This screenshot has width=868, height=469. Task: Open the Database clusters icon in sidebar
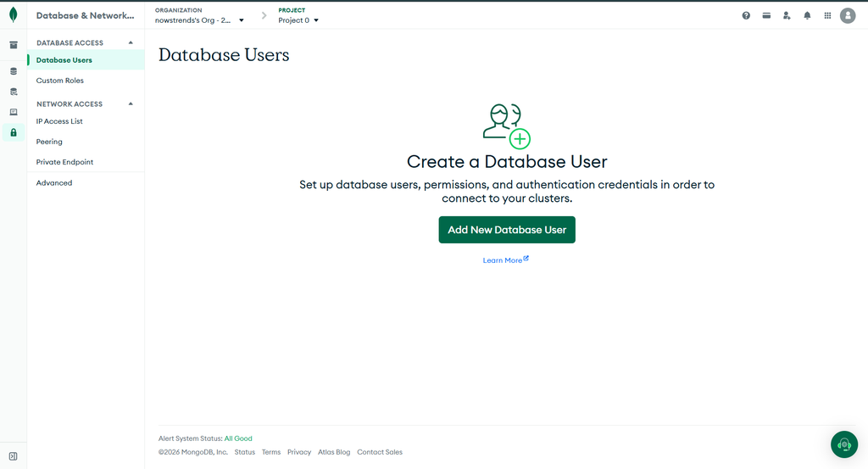14,71
